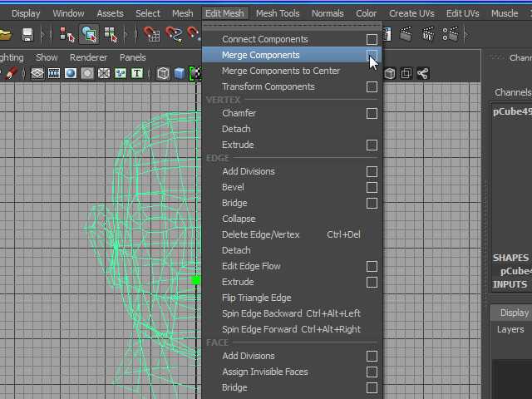Click the X-ray joints share-like icon
The width and height of the screenshot is (532, 399).
point(423,73)
